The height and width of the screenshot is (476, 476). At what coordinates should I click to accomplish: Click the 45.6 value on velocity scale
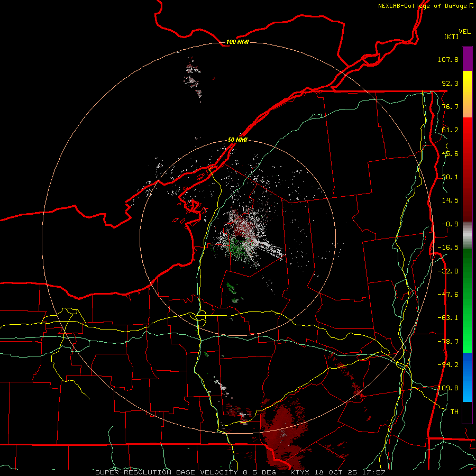point(450,153)
